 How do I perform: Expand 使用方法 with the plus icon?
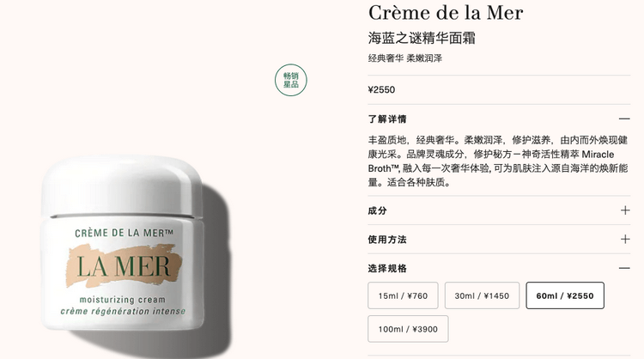(x=625, y=240)
